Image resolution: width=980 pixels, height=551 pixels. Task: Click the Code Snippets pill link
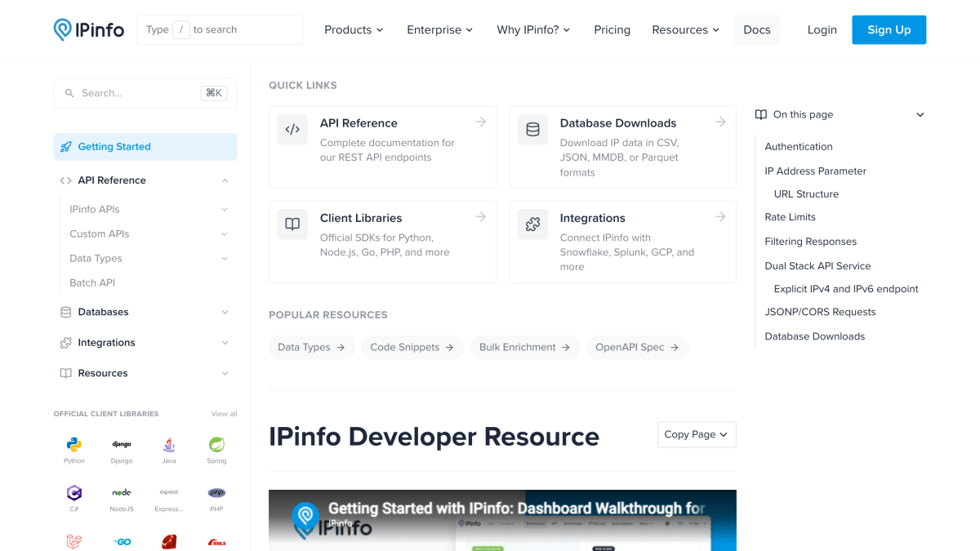[x=412, y=347]
